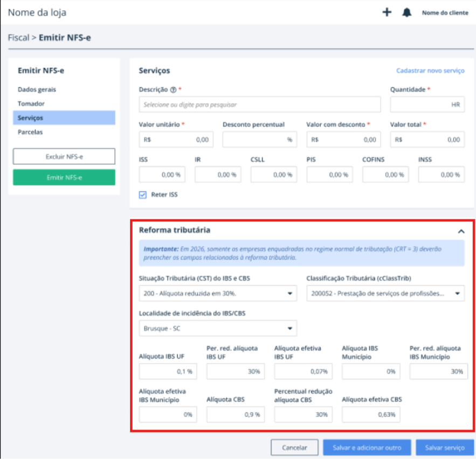Focus the Alíquota CBS field
This screenshot has width=476, height=459.
[x=236, y=414]
